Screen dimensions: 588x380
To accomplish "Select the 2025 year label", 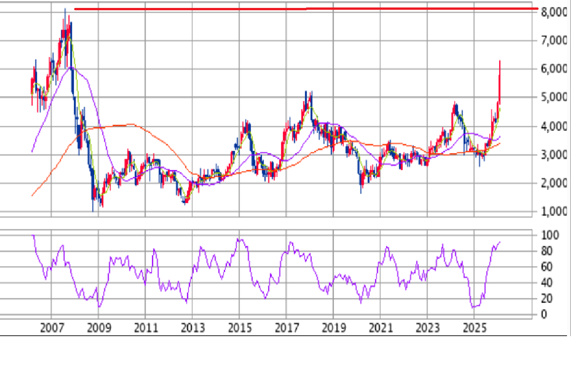I will [474, 328].
